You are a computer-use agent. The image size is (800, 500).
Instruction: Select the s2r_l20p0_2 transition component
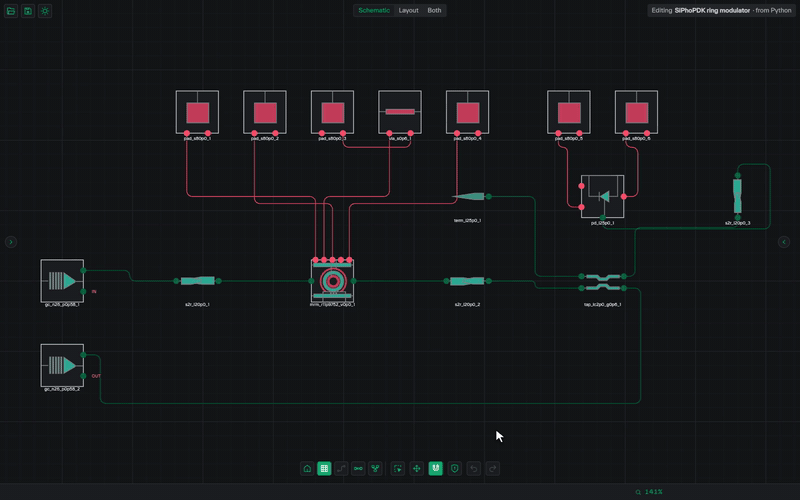(x=467, y=281)
